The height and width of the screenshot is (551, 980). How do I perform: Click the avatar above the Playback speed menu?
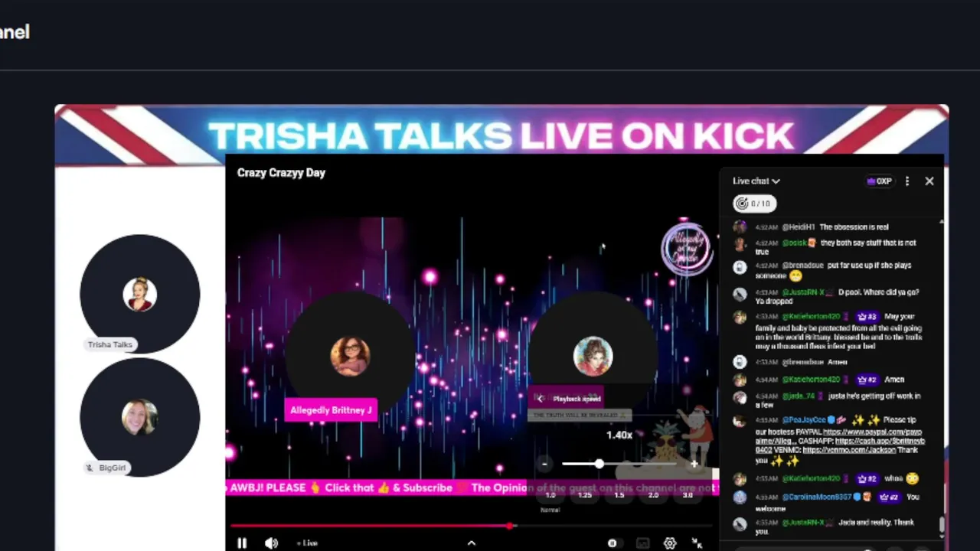pyautogui.click(x=593, y=357)
